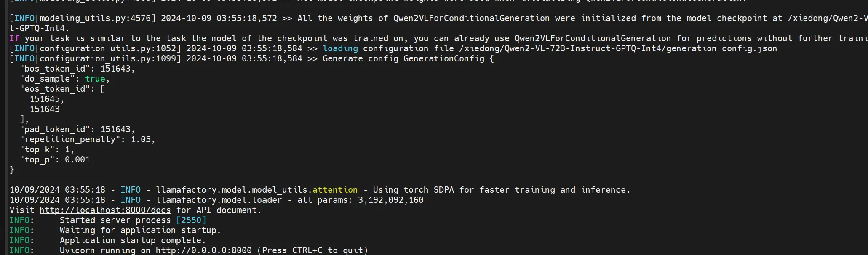Image resolution: width=868 pixels, height=255 pixels.
Task: Open the http://localhost:8000/docs link
Action: [x=105, y=210]
